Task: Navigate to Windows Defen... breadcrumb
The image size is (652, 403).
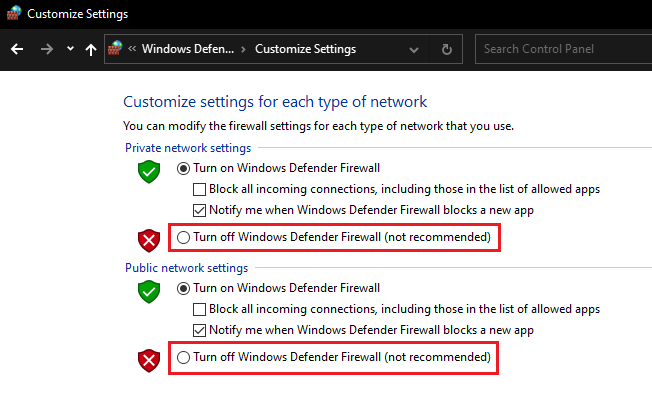Action: pos(187,48)
